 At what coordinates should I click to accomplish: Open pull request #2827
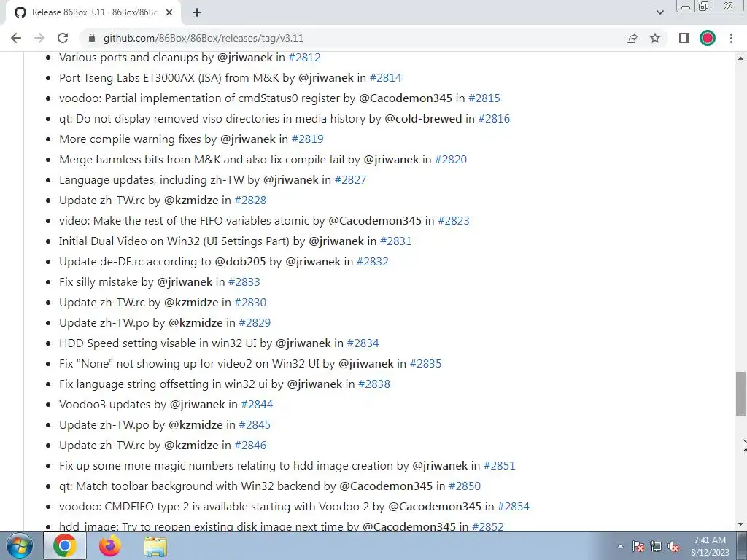(350, 180)
